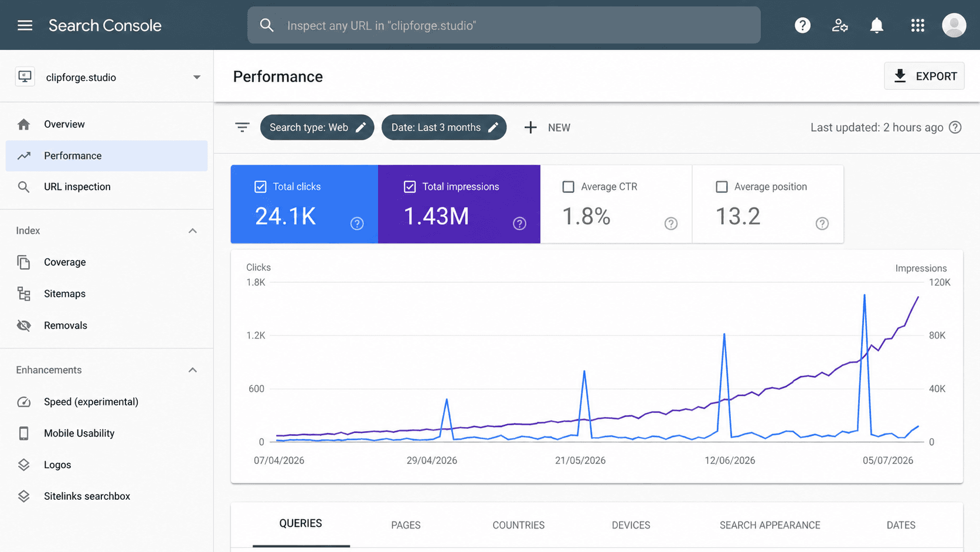Click the Search Console logo text

(105, 25)
